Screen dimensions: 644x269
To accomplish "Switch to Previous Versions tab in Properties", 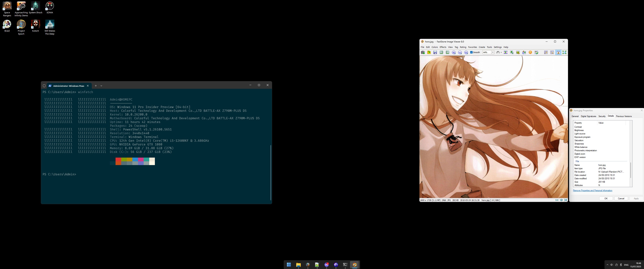I will tap(624, 116).
